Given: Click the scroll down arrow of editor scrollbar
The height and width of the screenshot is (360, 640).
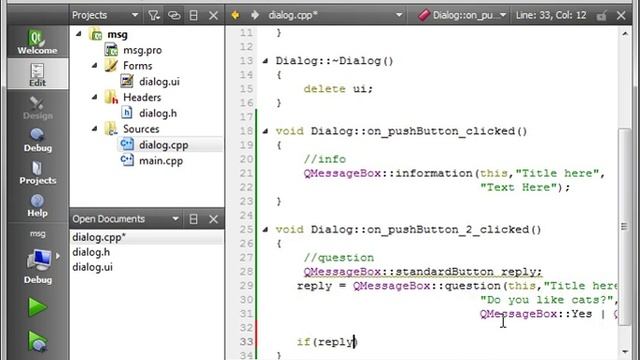Looking at the screenshot, I should coord(625,351).
